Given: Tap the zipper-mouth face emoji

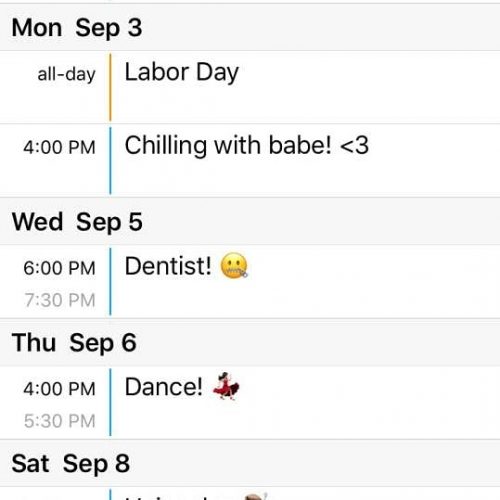Looking at the screenshot, I should (234, 266).
